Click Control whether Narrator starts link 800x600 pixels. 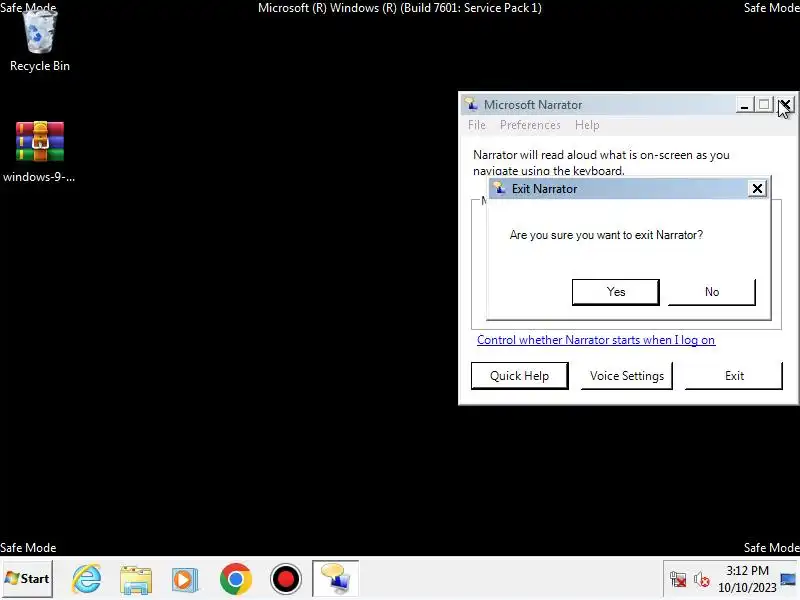pos(596,340)
